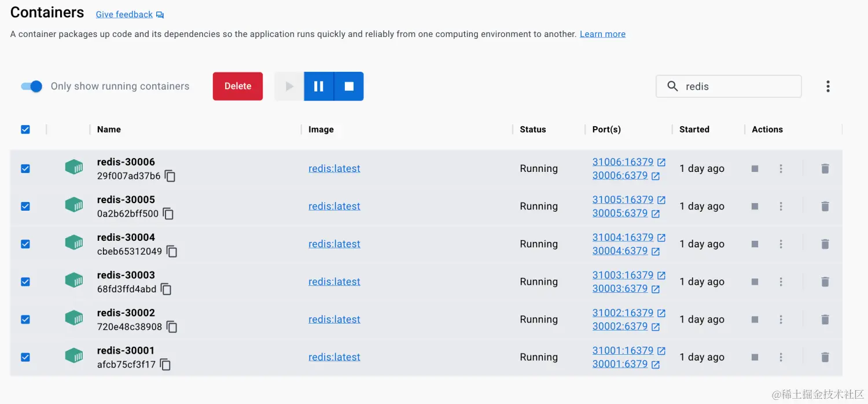The image size is (868, 404).
Task: Open the Give feedback link
Action: point(124,14)
